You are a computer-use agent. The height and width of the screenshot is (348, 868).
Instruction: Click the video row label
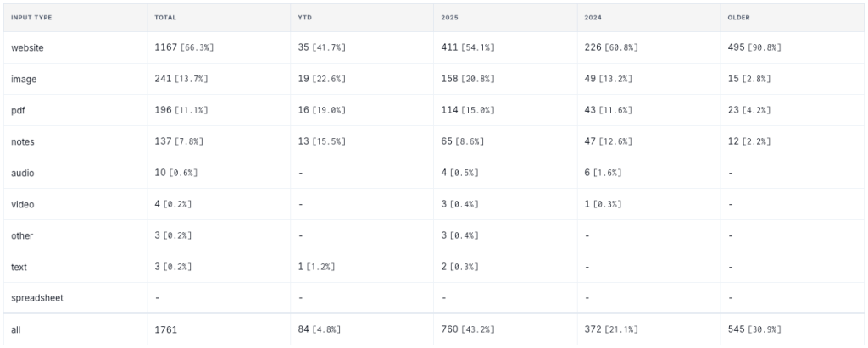point(23,204)
